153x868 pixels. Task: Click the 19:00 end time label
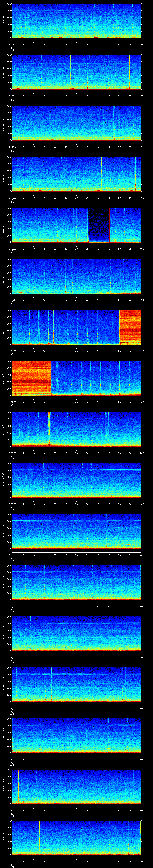(141, 249)
